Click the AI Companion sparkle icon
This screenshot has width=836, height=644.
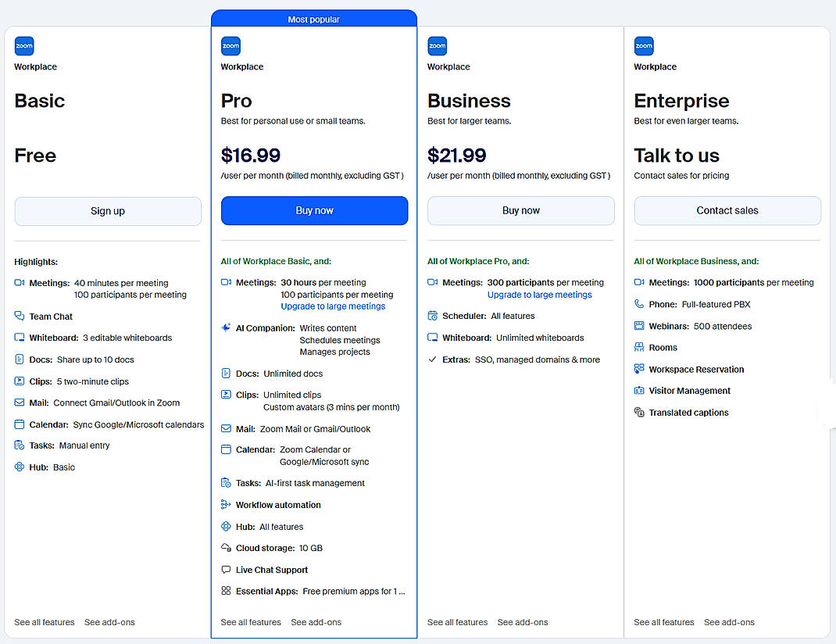tap(226, 327)
